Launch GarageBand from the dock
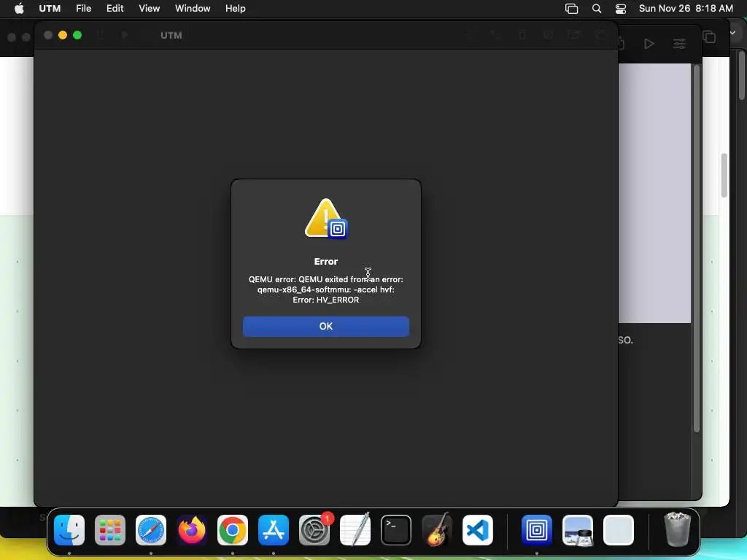The height and width of the screenshot is (560, 747). tap(437, 530)
